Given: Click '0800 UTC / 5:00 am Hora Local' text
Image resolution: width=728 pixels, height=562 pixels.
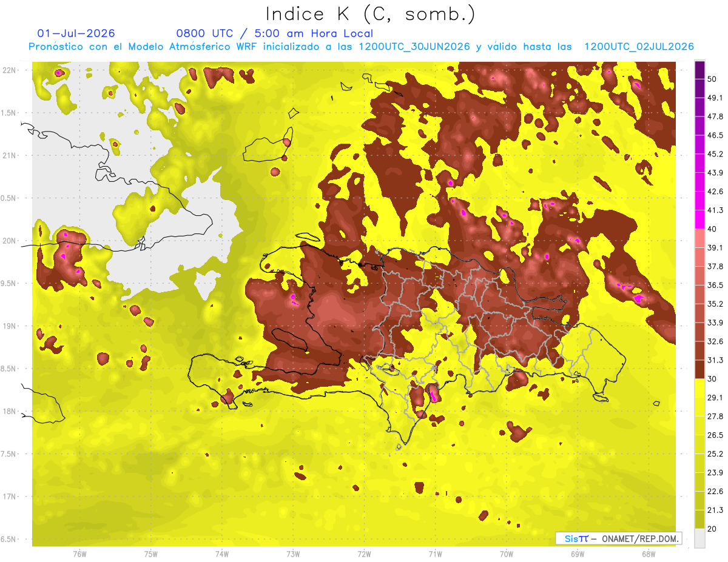Looking at the screenshot, I should (x=274, y=33).
